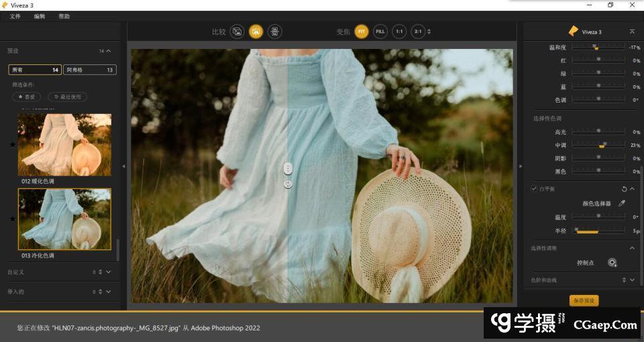Select the 012 暖化色调 preset thumbnail

coord(64,144)
